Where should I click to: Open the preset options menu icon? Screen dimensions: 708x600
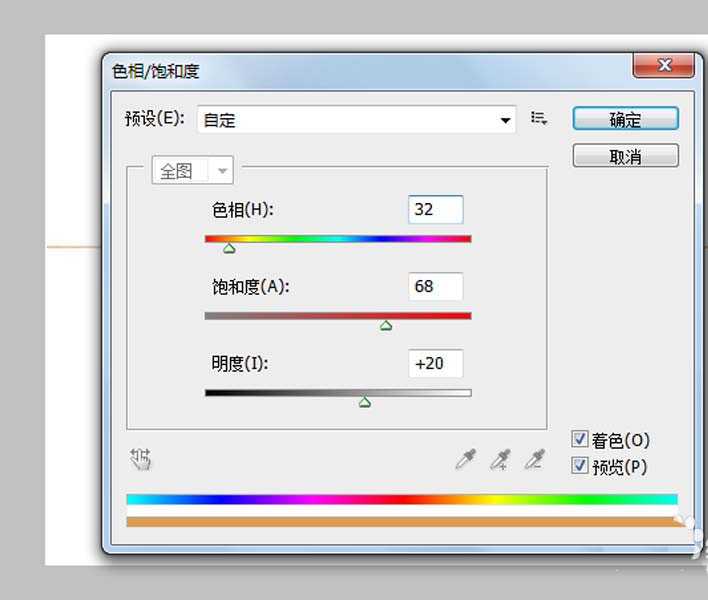(539, 119)
